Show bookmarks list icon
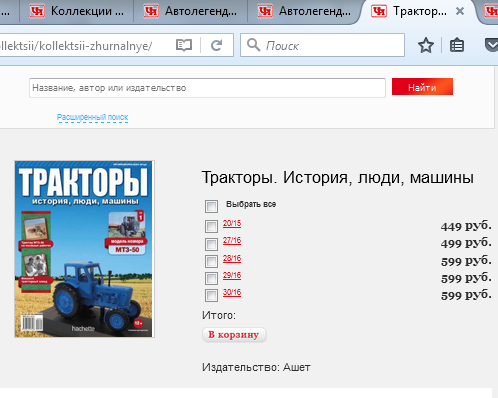Viewport: 498px width, 398px height. 457,45
